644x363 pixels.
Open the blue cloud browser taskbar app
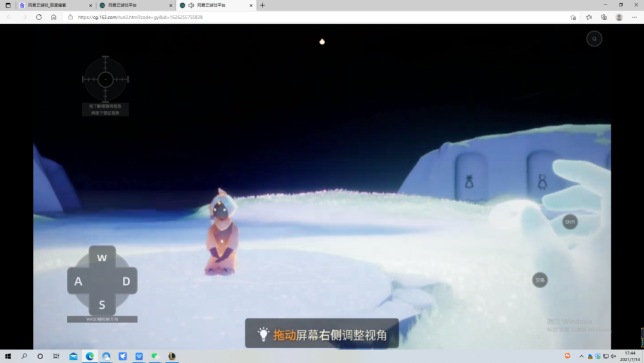[106, 356]
